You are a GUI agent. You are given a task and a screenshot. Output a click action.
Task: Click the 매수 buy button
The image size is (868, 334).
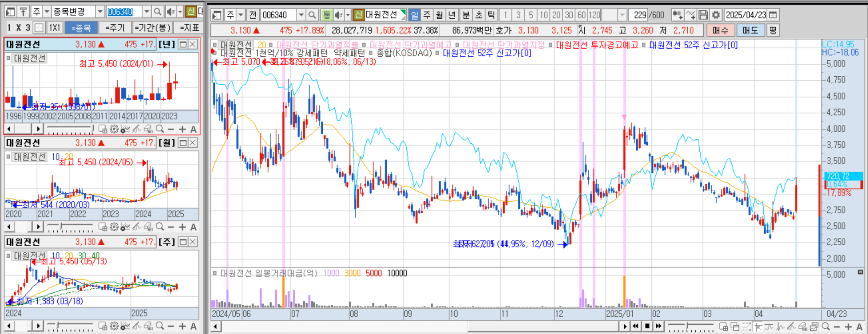coord(720,30)
